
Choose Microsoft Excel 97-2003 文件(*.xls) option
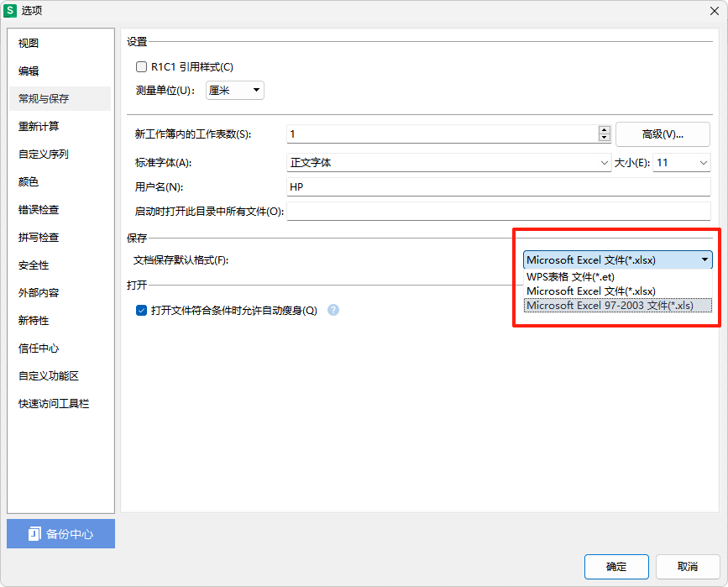point(617,306)
